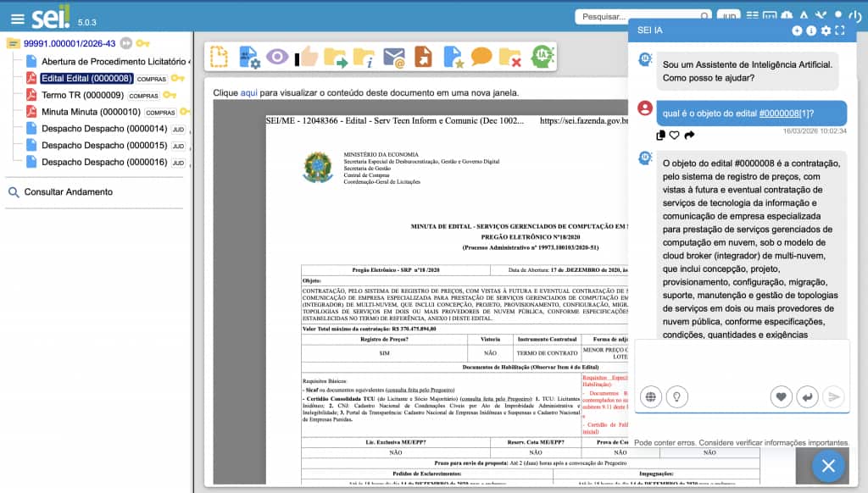
Task: Click 'PREGÃO ELETRÔNICO Nº18/2020' text in document
Action: [x=531, y=237]
